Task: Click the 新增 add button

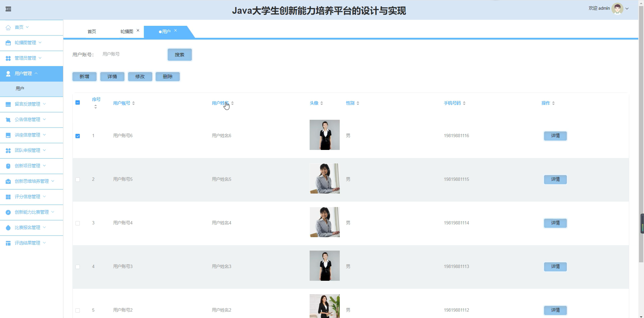Action: [x=84, y=76]
